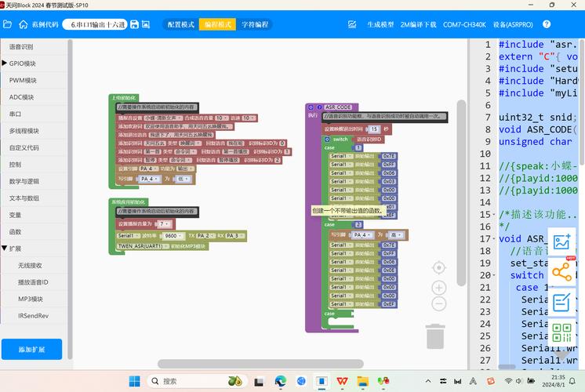Select COM7-CH340K port
The image size is (585, 392).
(464, 24)
